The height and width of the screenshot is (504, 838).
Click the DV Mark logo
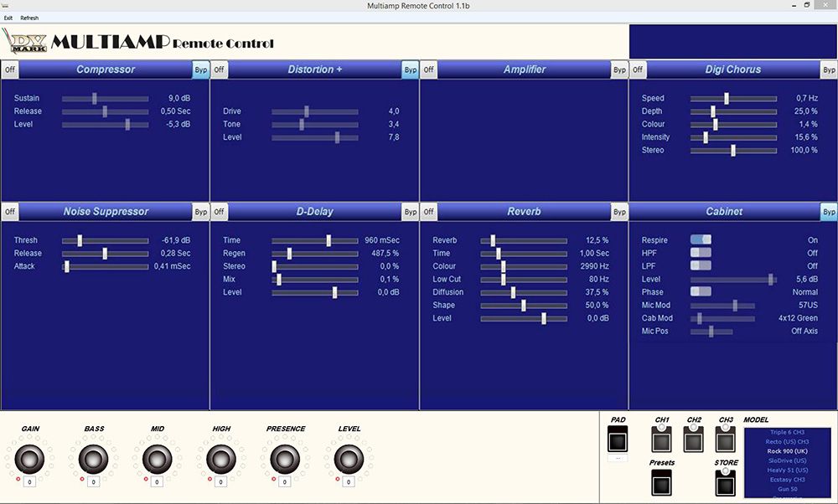coord(26,42)
